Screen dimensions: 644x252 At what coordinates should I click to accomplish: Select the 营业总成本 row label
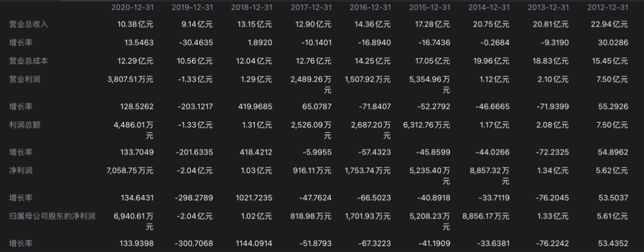click(x=29, y=61)
